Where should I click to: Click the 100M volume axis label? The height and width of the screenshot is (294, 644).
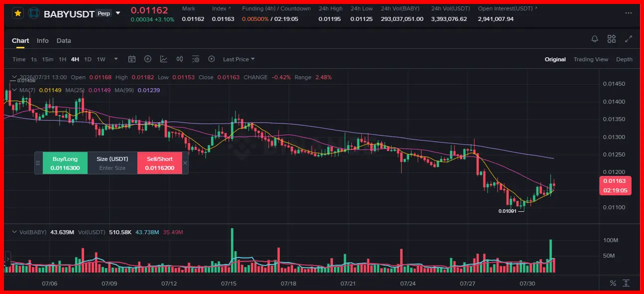click(610, 240)
